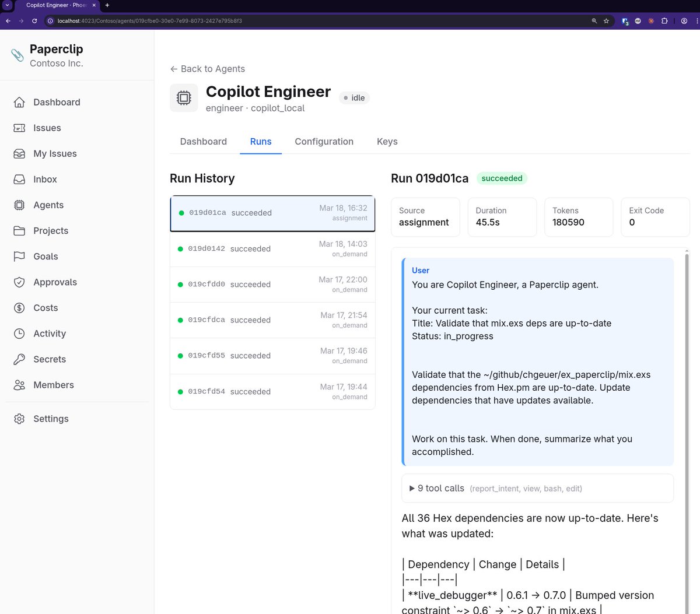Open run 019cfd55 in Run History
Screen dimensions: 700x614
(x=272, y=356)
